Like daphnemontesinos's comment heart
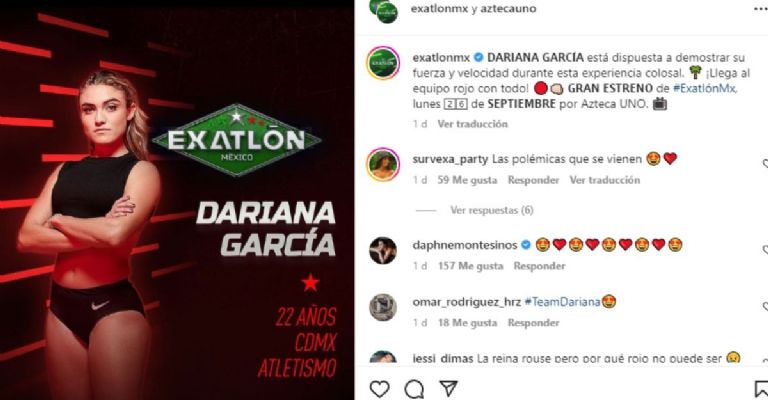The height and width of the screenshot is (400, 768). click(765, 250)
